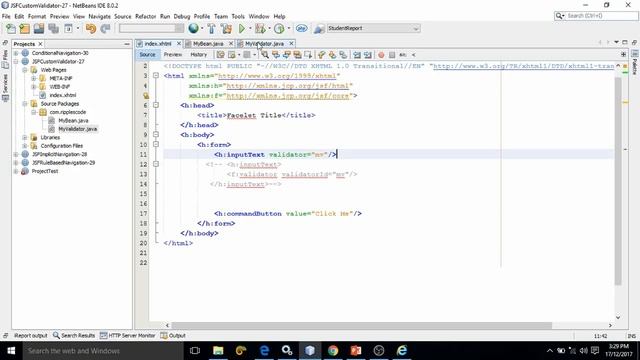Open the Palette side panel on right edge
Screen dimensions: 640x360
635,63
